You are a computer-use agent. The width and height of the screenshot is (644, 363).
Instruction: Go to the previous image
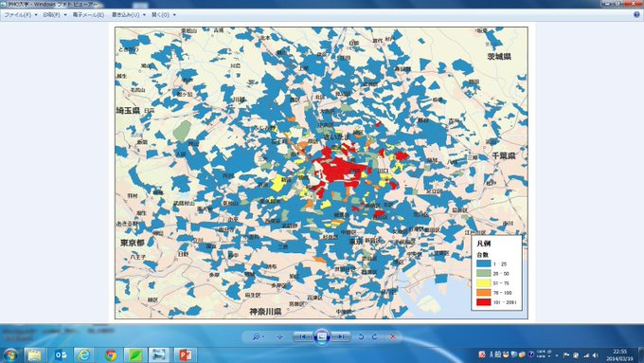[x=302, y=336]
